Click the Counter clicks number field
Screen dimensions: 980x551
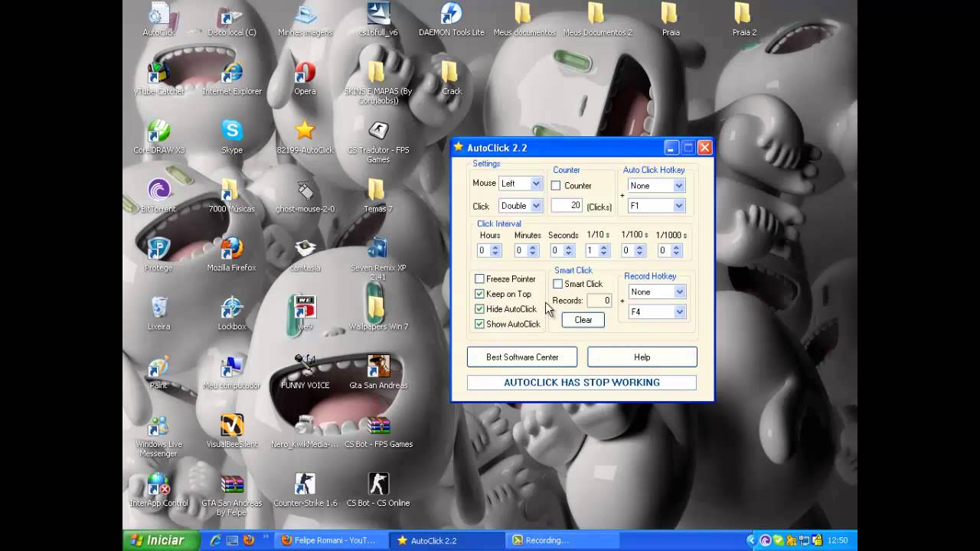point(567,206)
